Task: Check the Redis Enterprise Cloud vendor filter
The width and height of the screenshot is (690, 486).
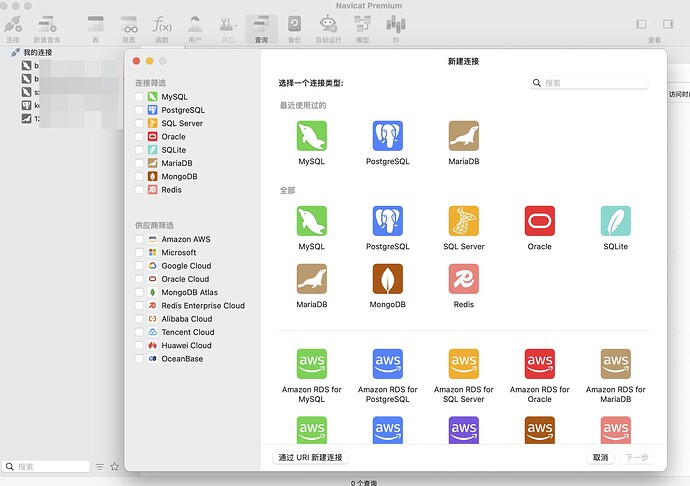Action: click(x=139, y=306)
